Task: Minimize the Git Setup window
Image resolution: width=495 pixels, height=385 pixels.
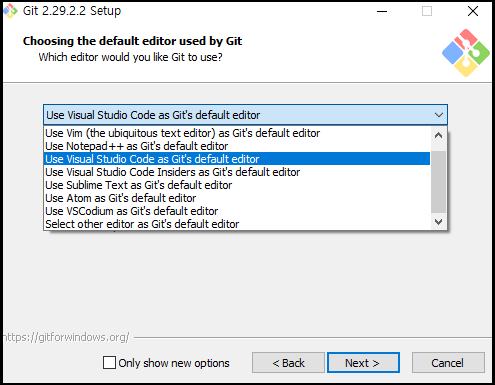Action: pyautogui.click(x=382, y=11)
